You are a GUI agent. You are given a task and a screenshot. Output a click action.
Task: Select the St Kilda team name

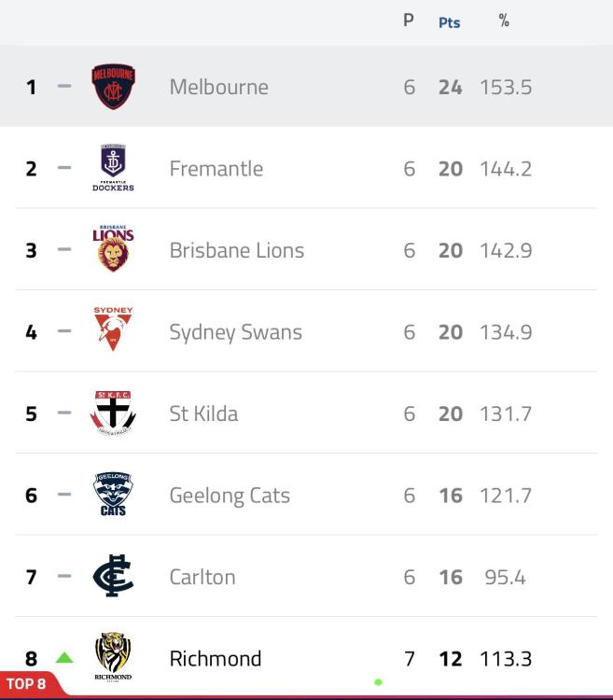click(x=203, y=413)
